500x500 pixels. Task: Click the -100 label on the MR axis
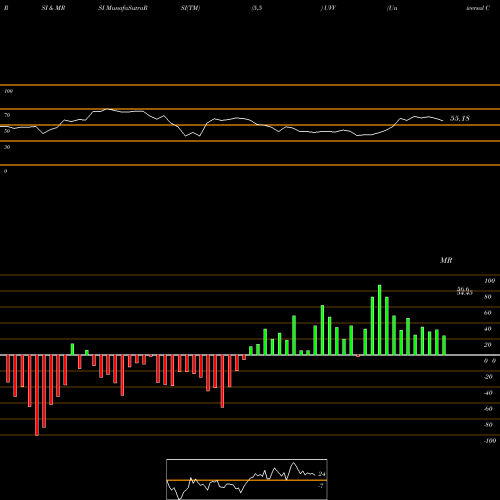(490, 441)
